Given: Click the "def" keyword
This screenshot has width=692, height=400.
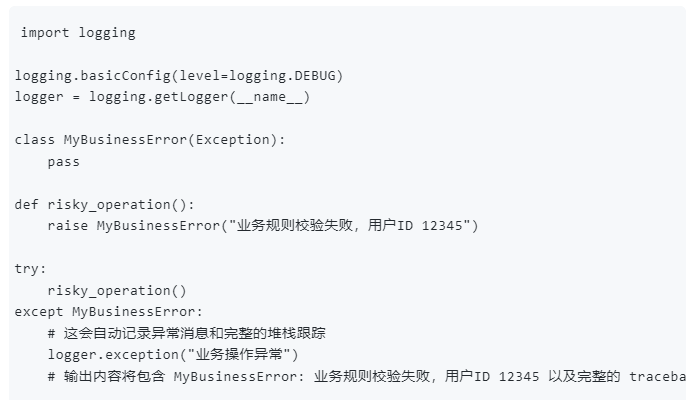Looking at the screenshot, I should (27, 204).
